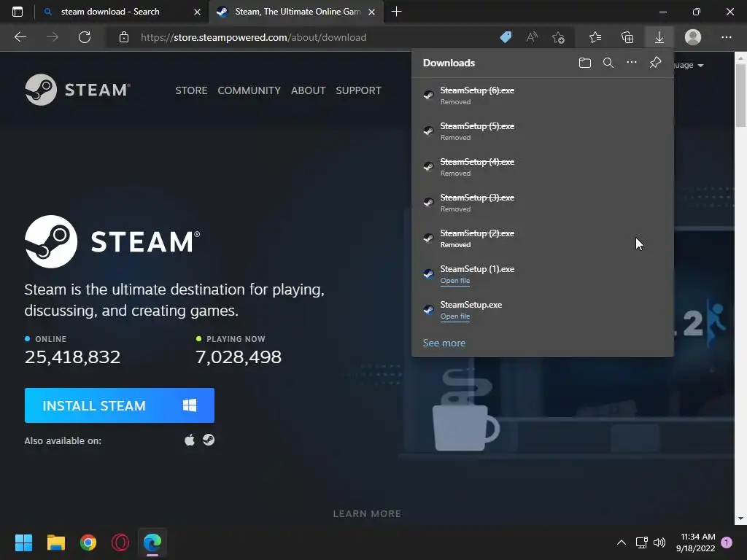
Task: Open the language dropdown
Action: coord(689,65)
